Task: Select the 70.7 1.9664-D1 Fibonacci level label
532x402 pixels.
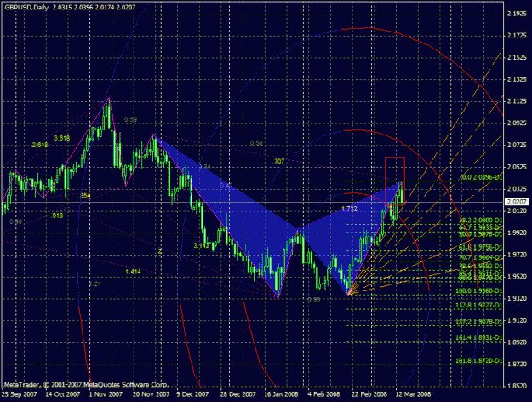Action: click(x=480, y=258)
